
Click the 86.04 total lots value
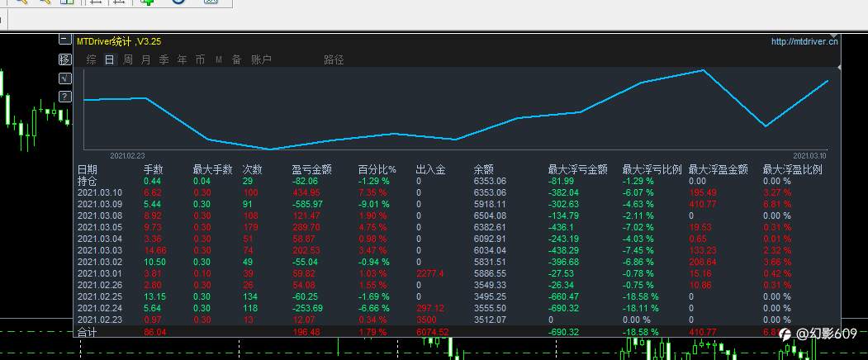154,332
